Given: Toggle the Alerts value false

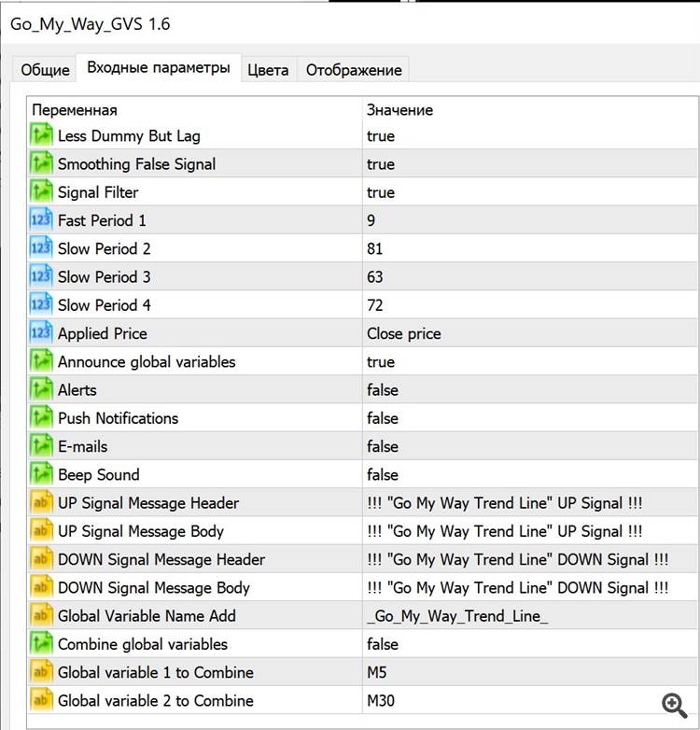Looking at the screenshot, I should (x=383, y=390).
